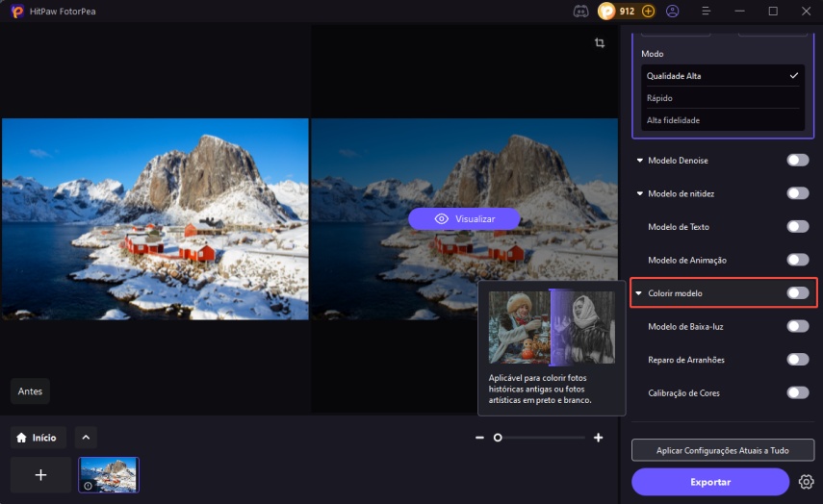
Task: Close the HitPaw FotorPea window
Action: click(x=807, y=11)
